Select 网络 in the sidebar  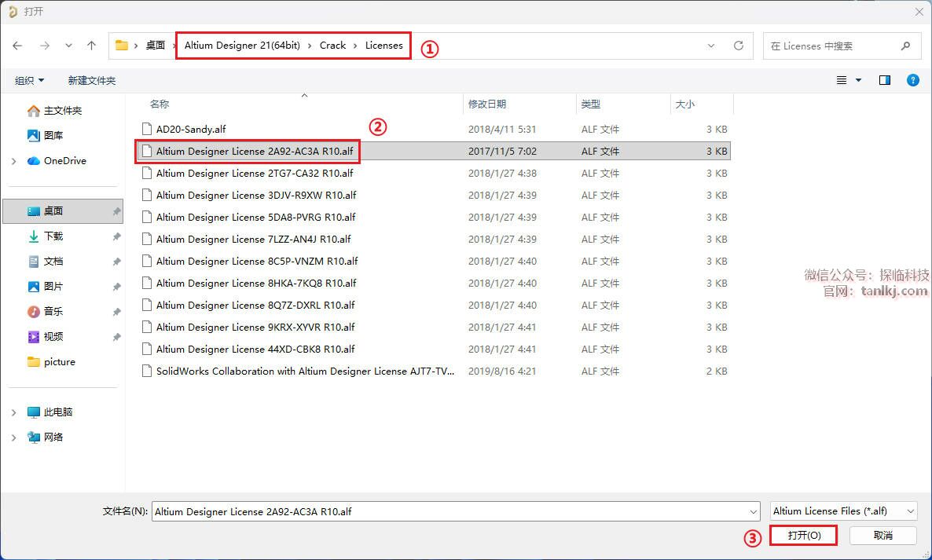pyautogui.click(x=45, y=437)
